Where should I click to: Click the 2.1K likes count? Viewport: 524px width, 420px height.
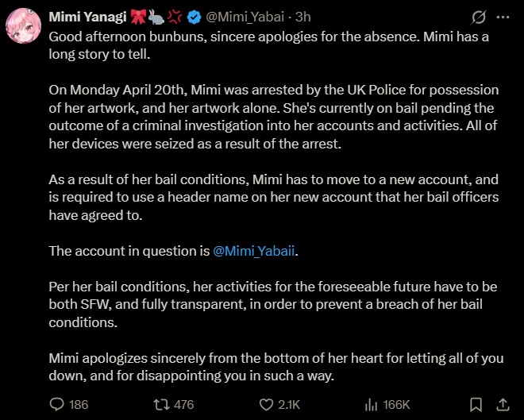(x=289, y=405)
